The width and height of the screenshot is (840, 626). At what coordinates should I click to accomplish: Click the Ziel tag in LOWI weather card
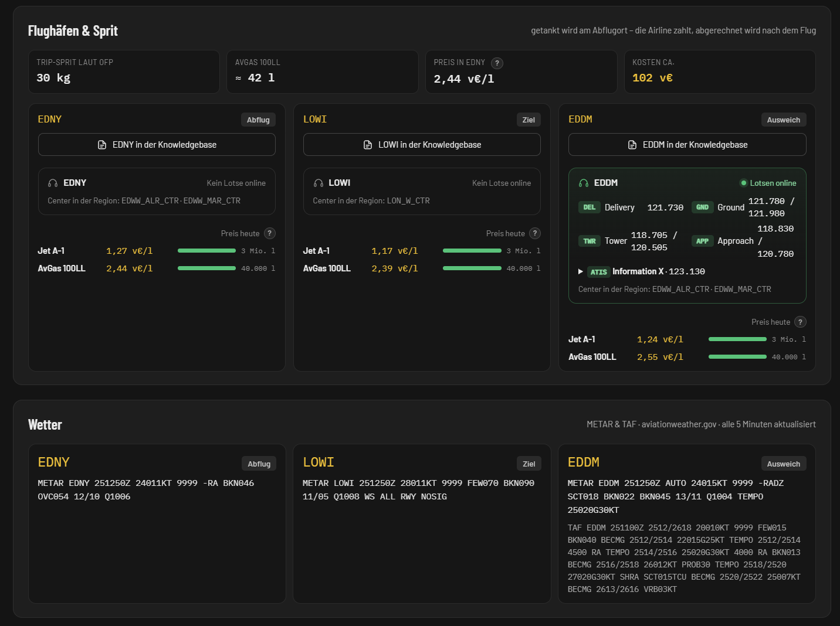(x=529, y=464)
